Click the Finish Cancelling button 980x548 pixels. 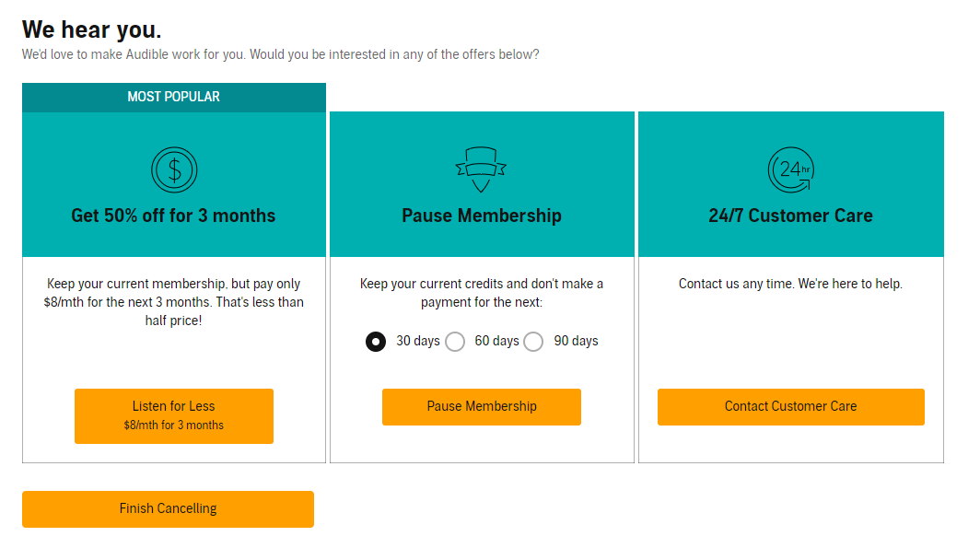coord(168,509)
